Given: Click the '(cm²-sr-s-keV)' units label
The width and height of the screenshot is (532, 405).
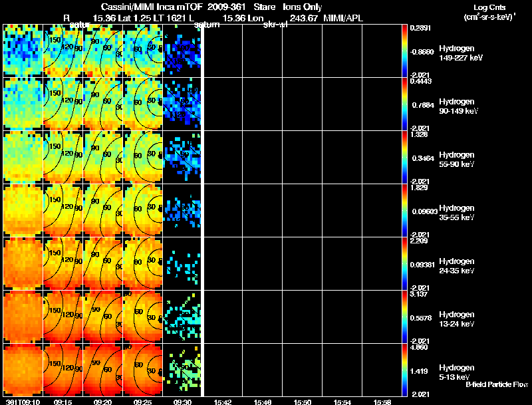Looking at the screenshot, I should (x=489, y=17).
